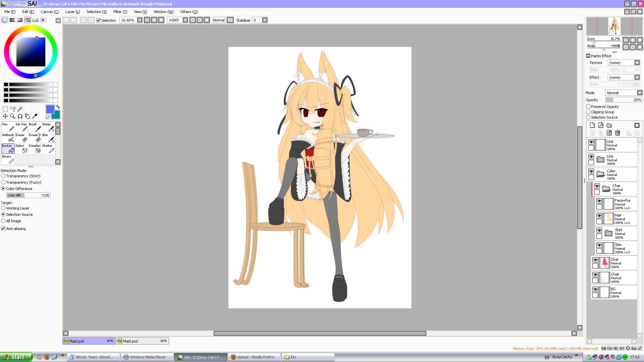The height and width of the screenshot is (362, 644).
Task: Hide the Hair layer
Action: tap(599, 216)
